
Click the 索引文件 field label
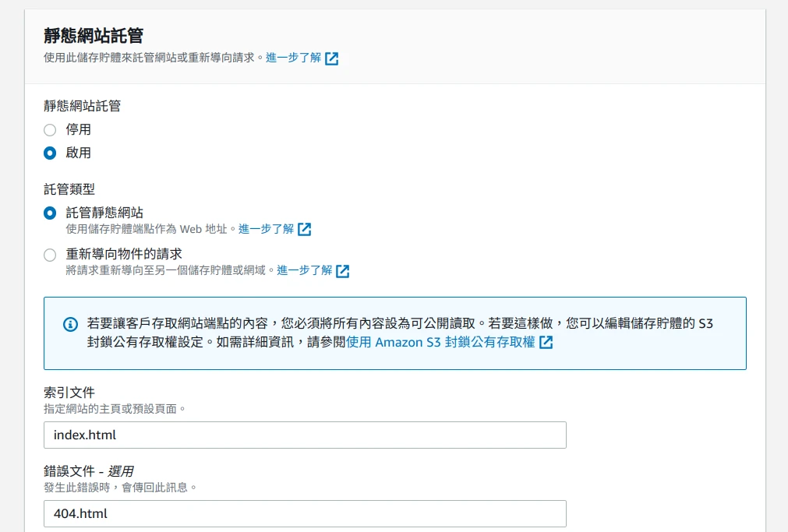[x=69, y=393]
